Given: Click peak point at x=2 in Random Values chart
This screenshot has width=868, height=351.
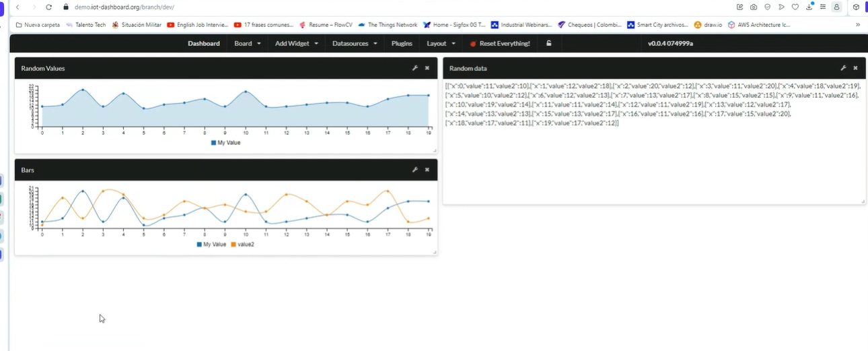Looking at the screenshot, I should (x=83, y=90).
